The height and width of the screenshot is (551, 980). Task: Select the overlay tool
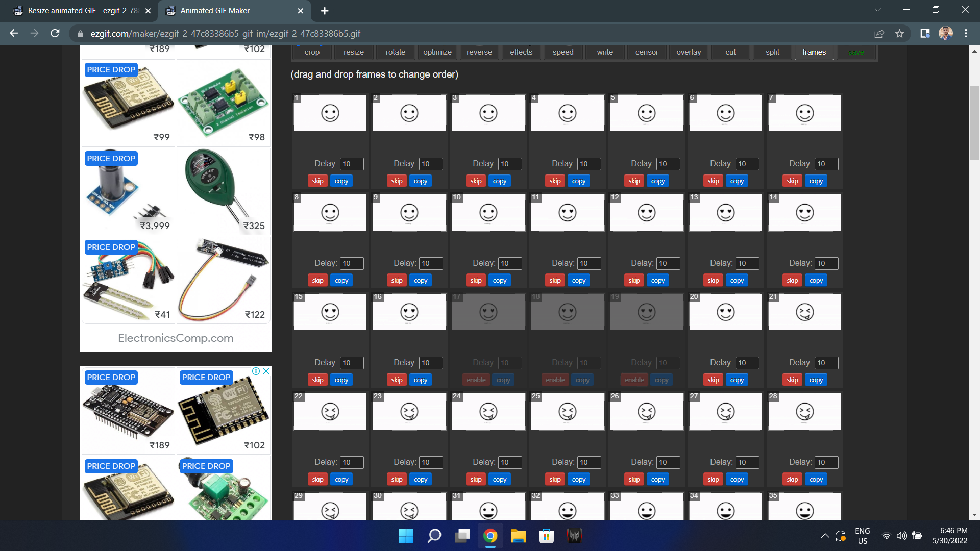[x=689, y=52]
